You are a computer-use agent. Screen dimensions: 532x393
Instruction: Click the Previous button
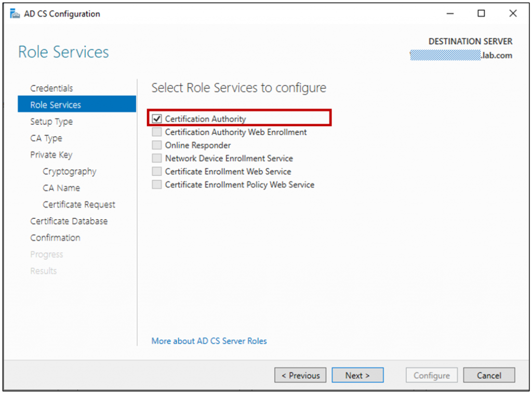click(x=300, y=375)
